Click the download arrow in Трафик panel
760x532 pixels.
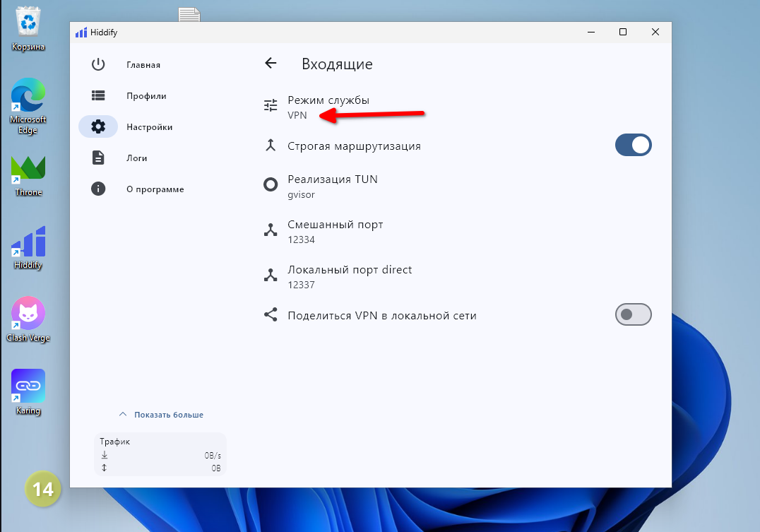(105, 455)
